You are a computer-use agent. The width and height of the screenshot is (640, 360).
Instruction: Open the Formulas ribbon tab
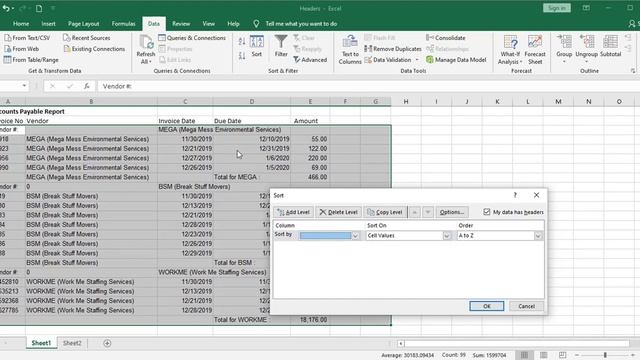click(x=123, y=24)
